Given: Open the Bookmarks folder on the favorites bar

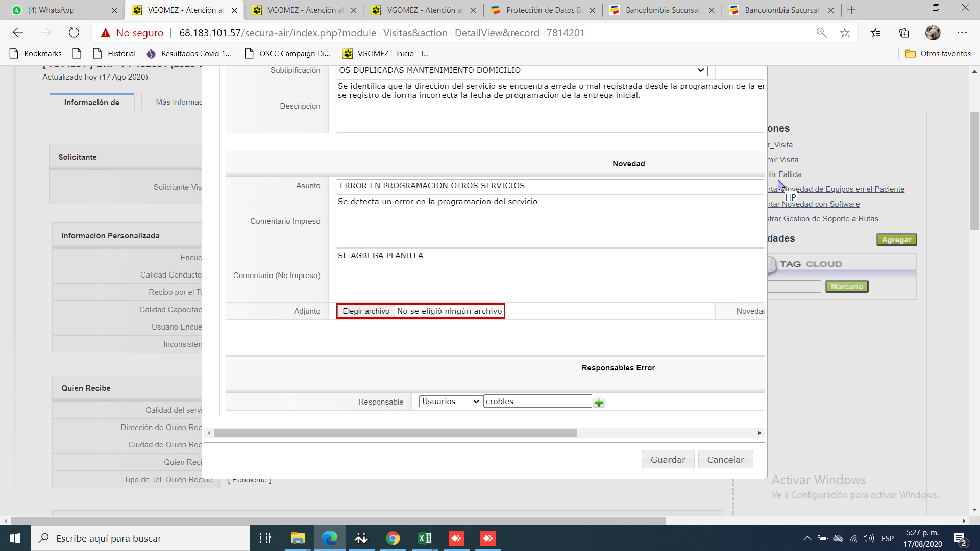Looking at the screenshot, I should tap(36, 54).
